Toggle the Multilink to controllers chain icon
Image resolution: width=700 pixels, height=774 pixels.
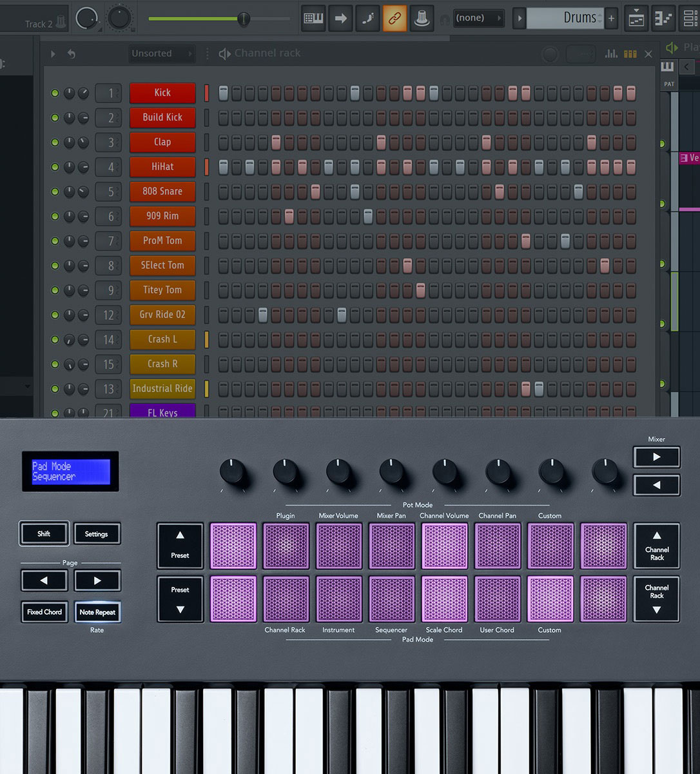click(x=394, y=17)
